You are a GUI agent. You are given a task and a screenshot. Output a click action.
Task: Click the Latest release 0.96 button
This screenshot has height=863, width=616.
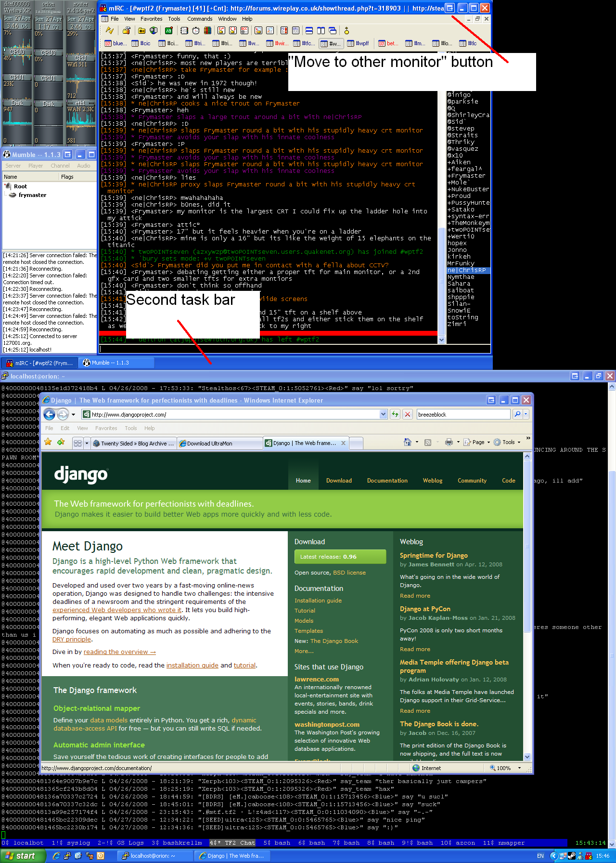[340, 557]
